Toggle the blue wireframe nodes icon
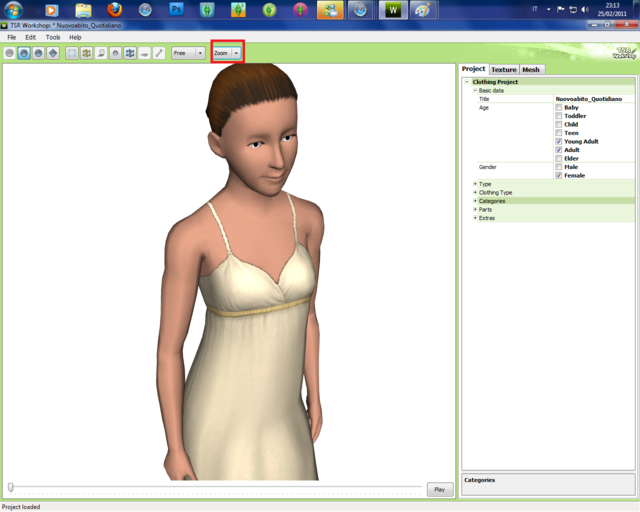This screenshot has width=640, height=512. (130, 53)
